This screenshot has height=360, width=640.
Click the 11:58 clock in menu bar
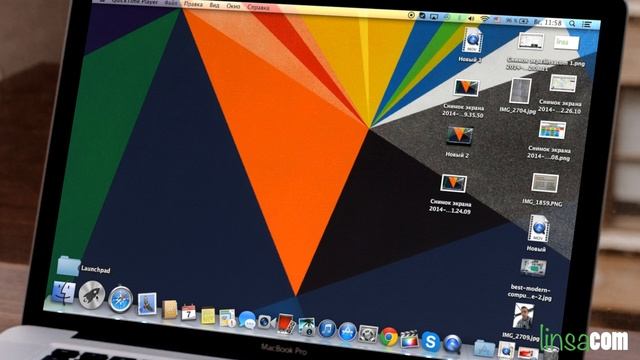(x=553, y=23)
